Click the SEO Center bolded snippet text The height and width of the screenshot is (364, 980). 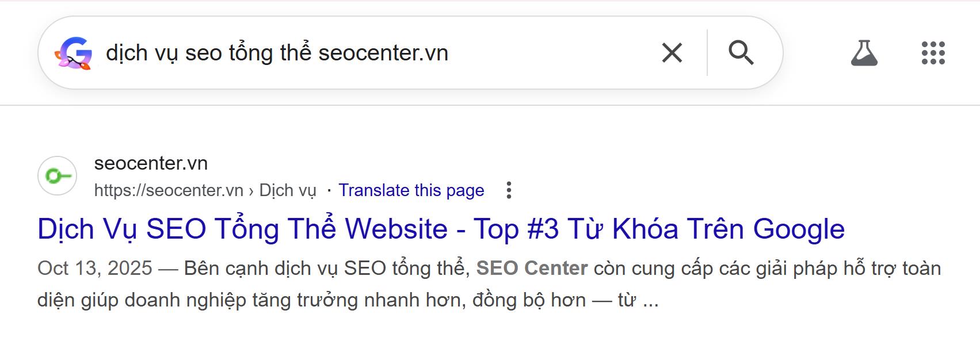[532, 266]
